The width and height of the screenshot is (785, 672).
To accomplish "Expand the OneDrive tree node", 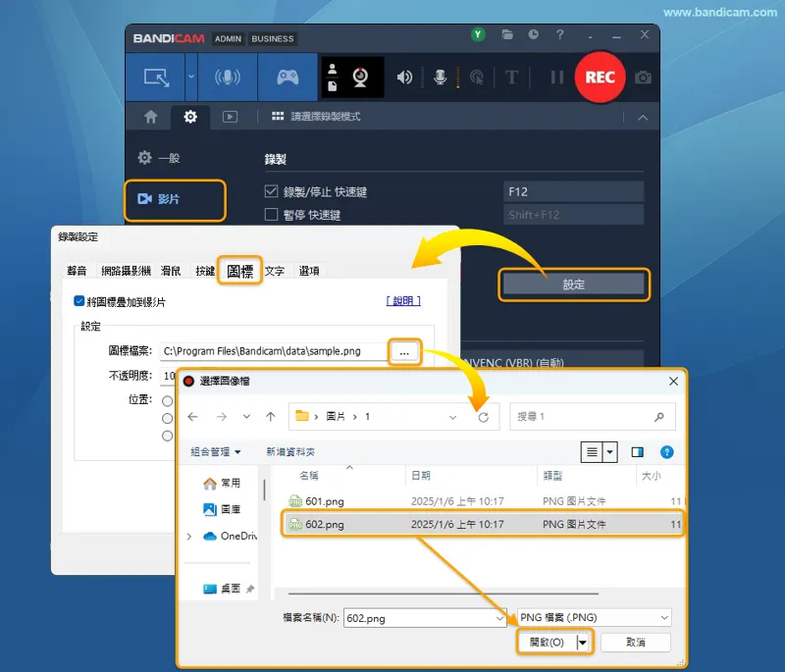I will (189, 537).
